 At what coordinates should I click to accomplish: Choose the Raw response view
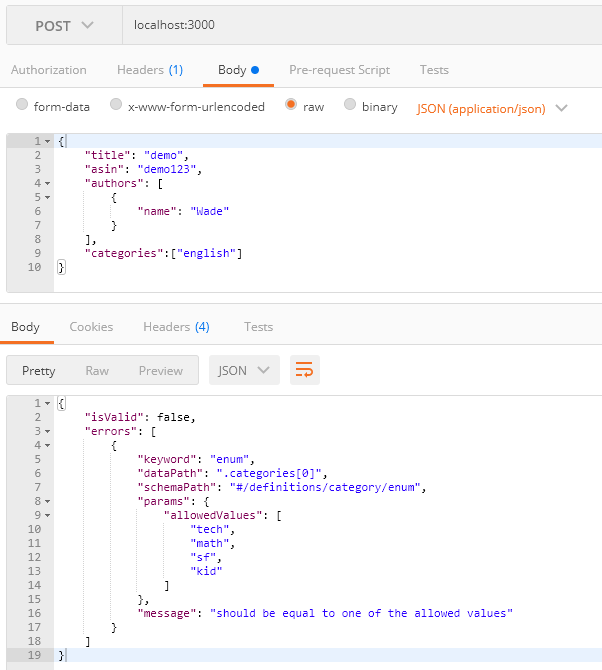click(97, 370)
